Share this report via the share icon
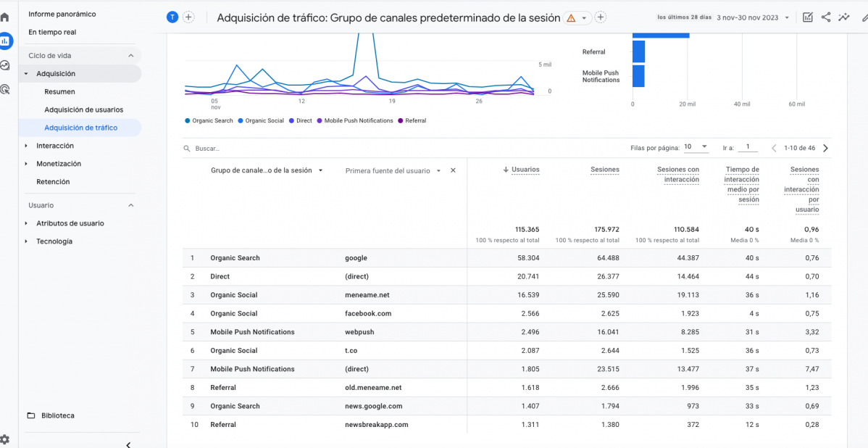Screen dimensions: 868x448 (x=826, y=17)
